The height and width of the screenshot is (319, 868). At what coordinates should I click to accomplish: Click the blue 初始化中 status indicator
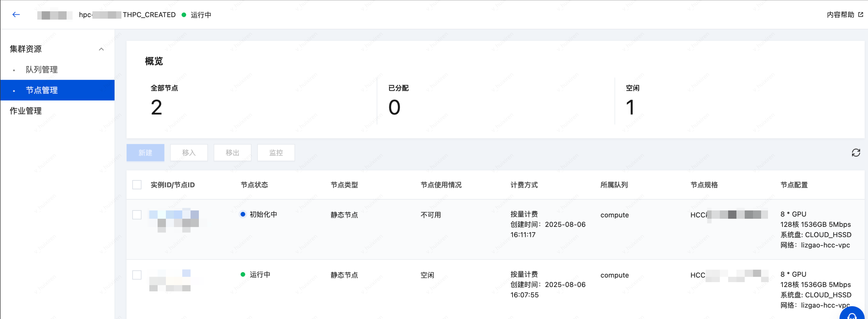click(243, 214)
